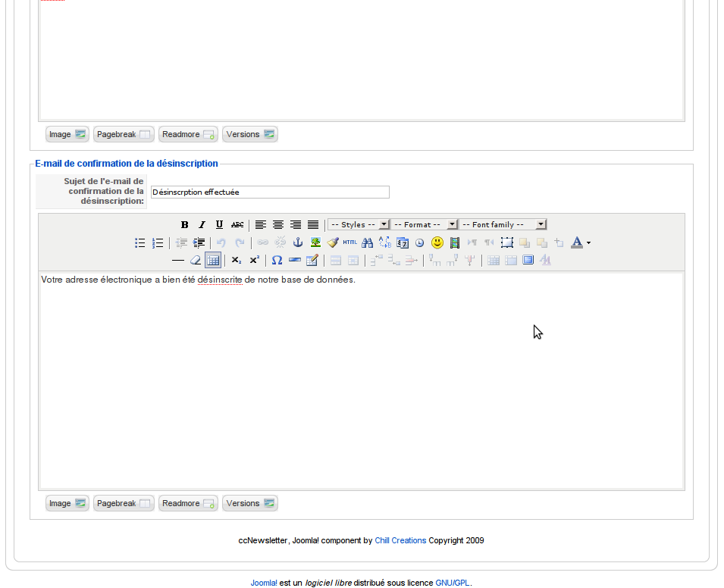Toggle the underline formatting button
Screen dimensions: 724x588
[219, 225]
